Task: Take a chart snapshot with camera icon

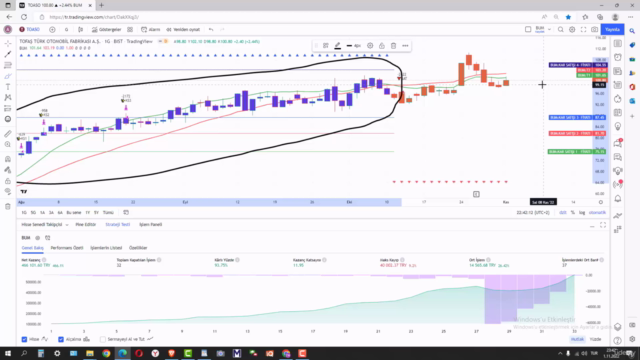Action: [595, 29]
